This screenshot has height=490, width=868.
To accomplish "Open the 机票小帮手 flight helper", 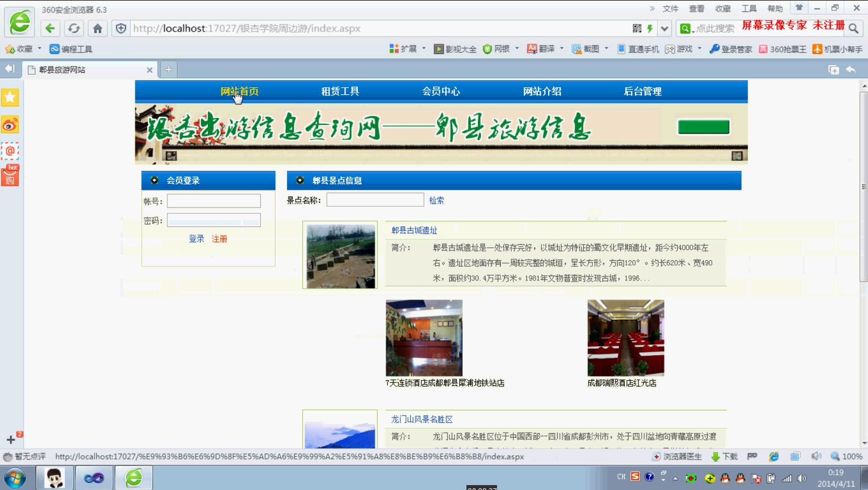I will [x=837, y=49].
